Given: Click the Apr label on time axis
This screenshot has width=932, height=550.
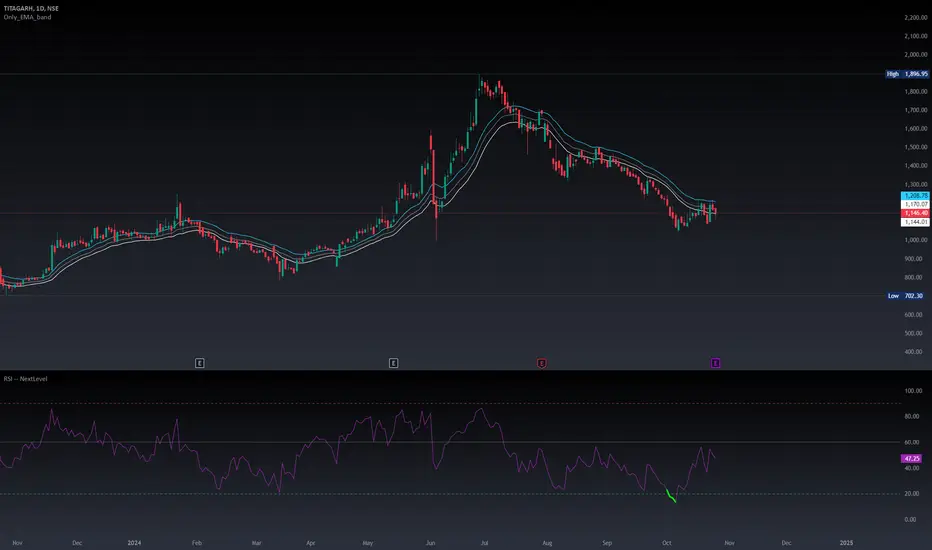Looking at the screenshot, I should point(311,543).
